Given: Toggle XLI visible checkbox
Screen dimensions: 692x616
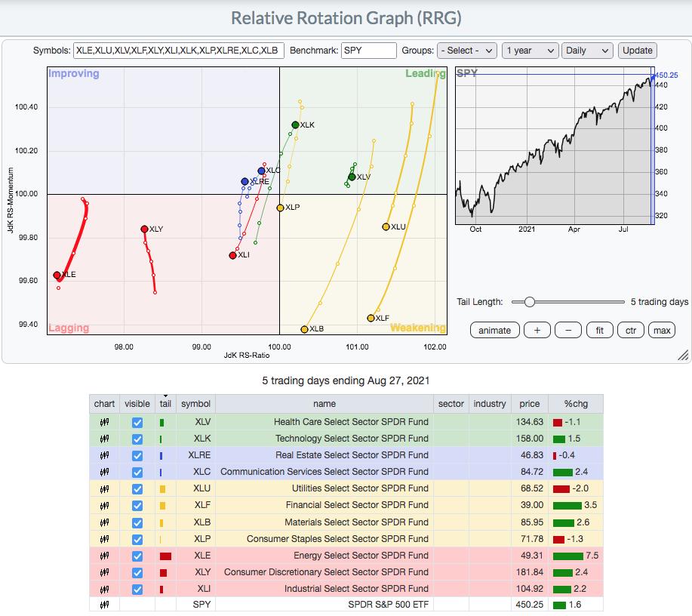Looking at the screenshot, I should (137, 590).
